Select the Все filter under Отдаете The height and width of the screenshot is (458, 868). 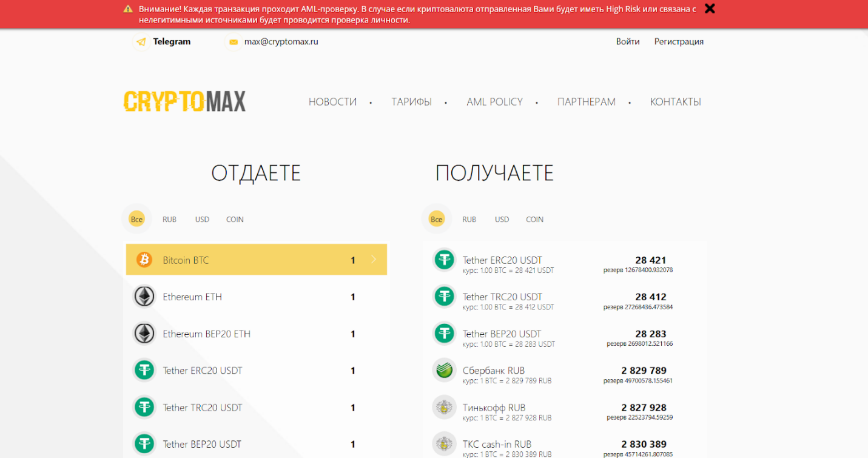137,219
